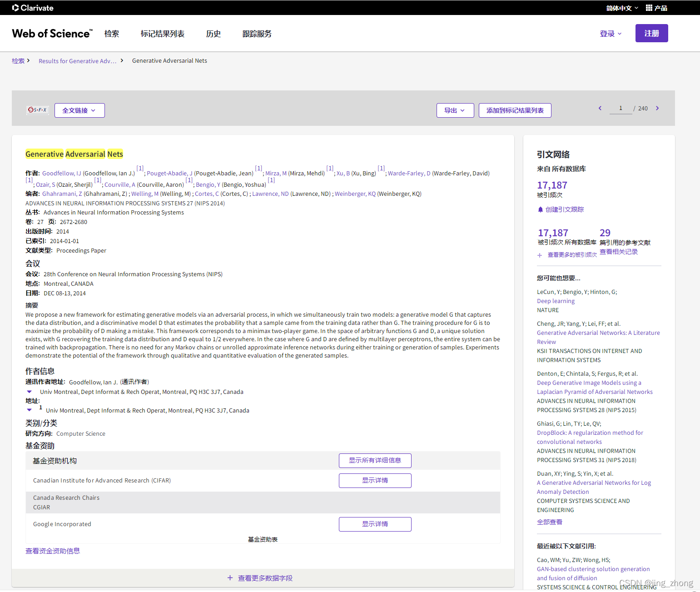Open the 登录 login dropdown
The width and height of the screenshot is (700, 592).
[611, 34]
